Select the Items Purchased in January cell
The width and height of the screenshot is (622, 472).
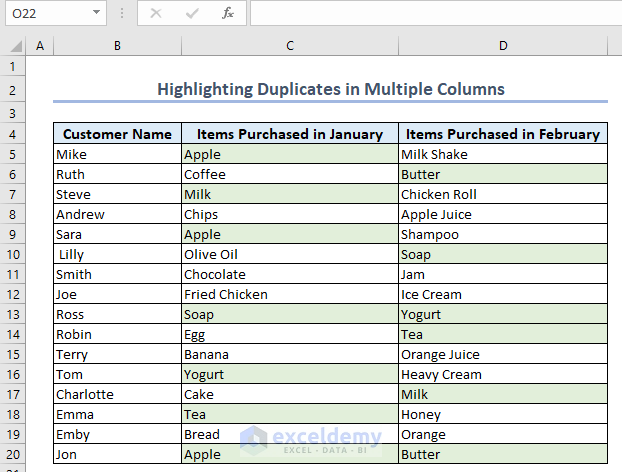tap(289, 134)
